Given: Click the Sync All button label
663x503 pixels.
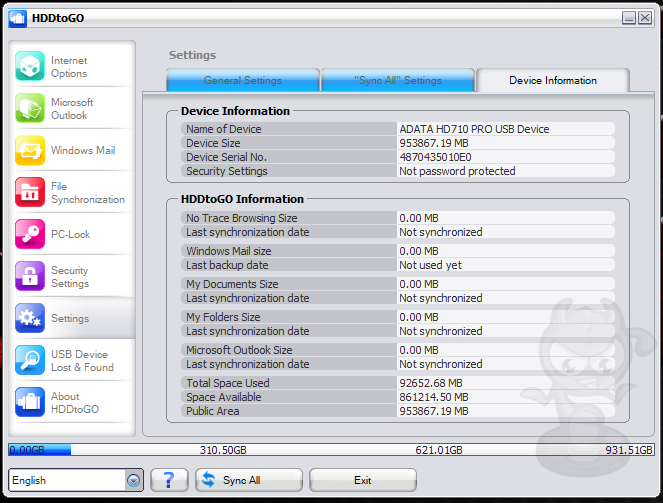Looking at the screenshot, I should pyautogui.click(x=241, y=480).
